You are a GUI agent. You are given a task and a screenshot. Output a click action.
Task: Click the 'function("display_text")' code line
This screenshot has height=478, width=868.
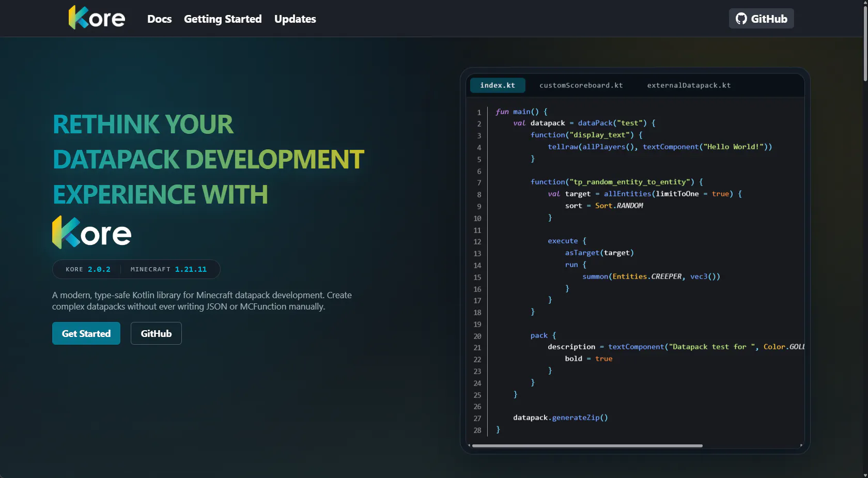[586, 135]
